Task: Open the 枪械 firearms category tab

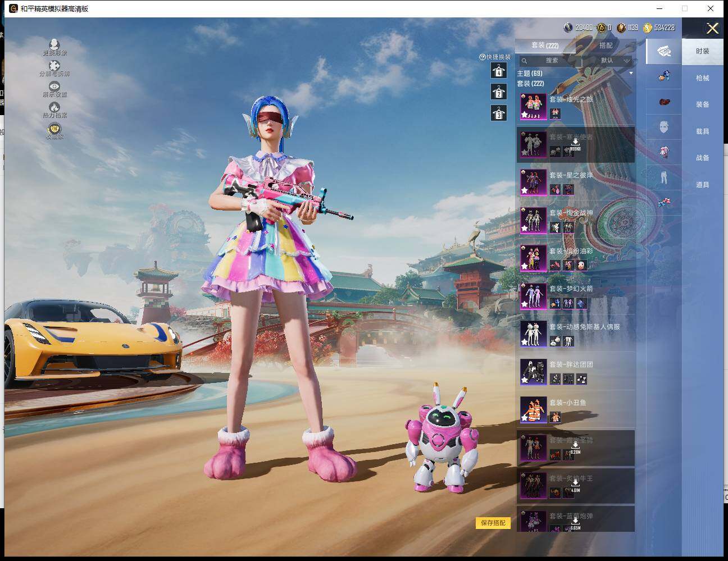Action: (702, 78)
